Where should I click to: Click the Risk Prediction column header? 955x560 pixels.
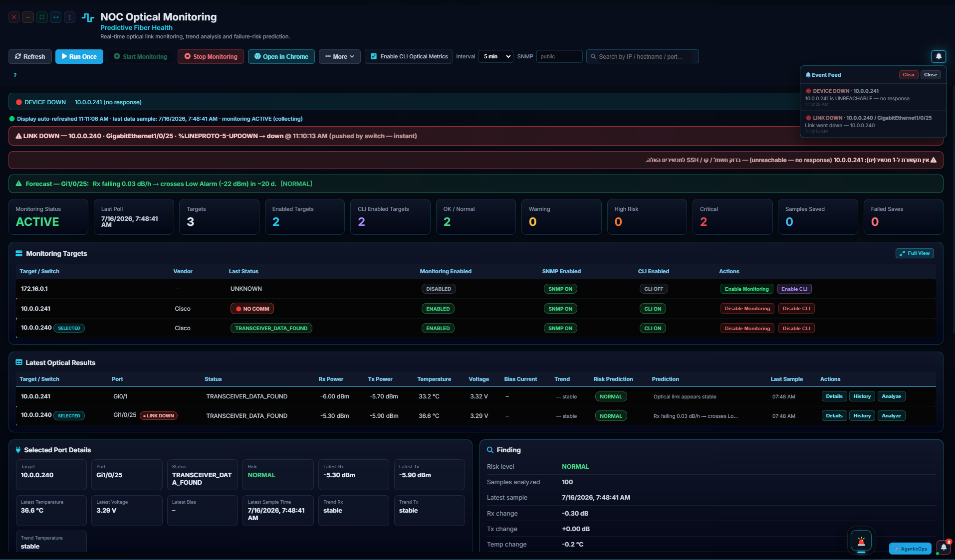pos(613,379)
